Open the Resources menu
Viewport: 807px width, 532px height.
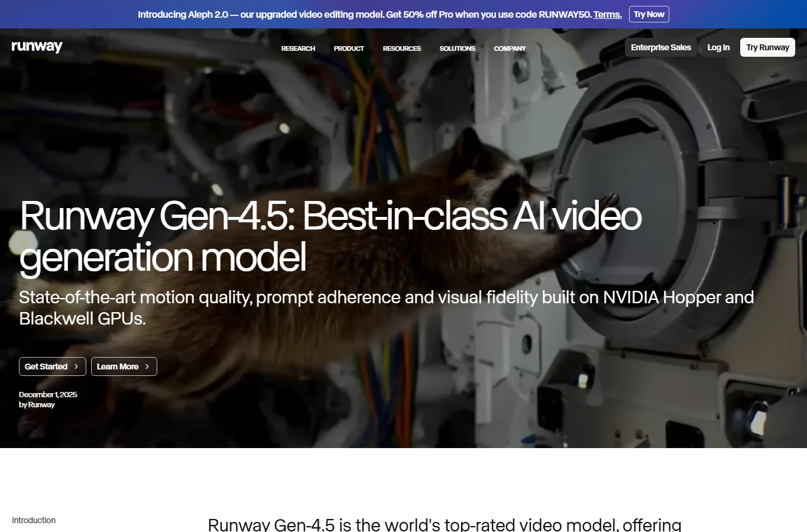402,48
